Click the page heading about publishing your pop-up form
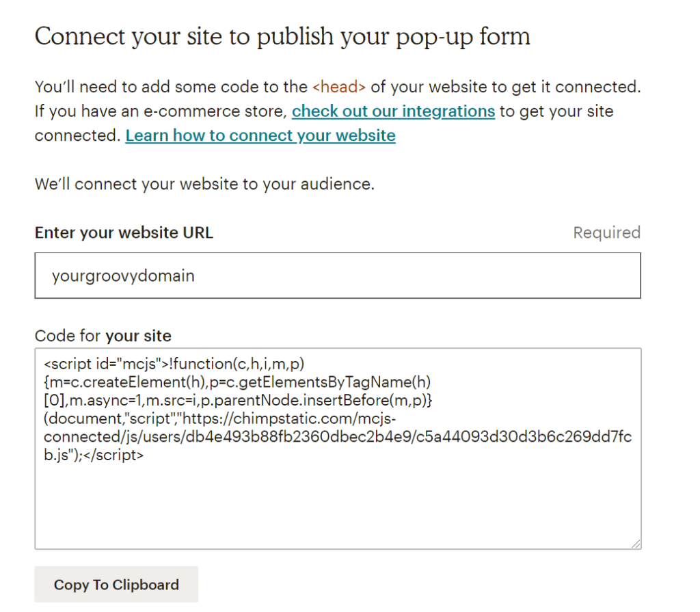Viewport: 700px width, 612px height. click(282, 36)
